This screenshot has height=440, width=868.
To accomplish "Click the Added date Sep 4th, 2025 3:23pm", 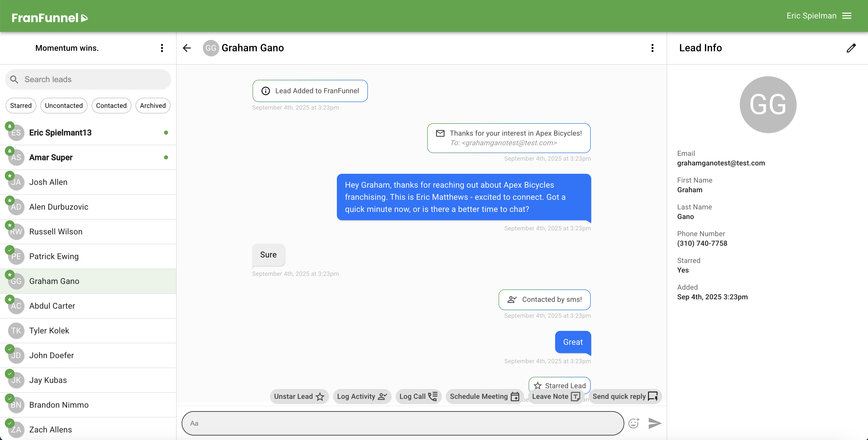I will point(712,297).
